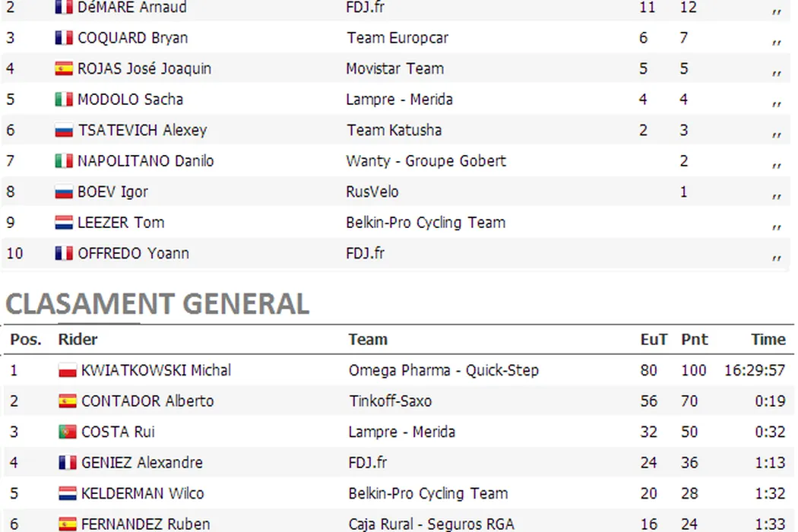Click the Pnt column header

point(694,340)
